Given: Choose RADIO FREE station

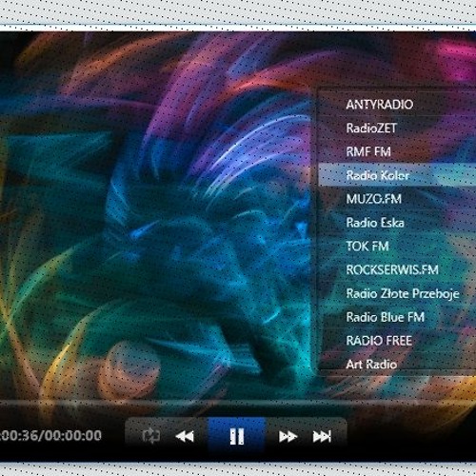Looking at the screenshot, I should pos(397,341).
